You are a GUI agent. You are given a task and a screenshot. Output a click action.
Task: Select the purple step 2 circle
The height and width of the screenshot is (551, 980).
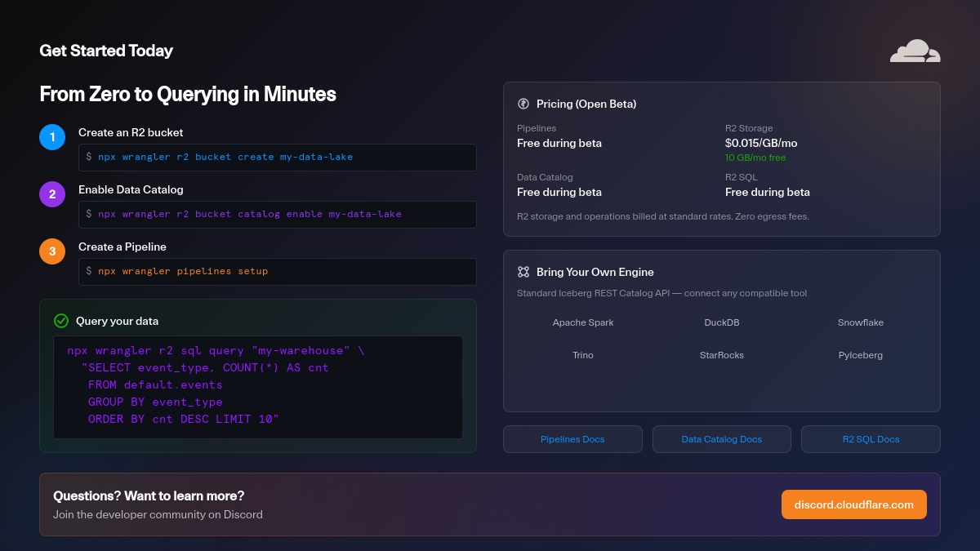point(52,194)
